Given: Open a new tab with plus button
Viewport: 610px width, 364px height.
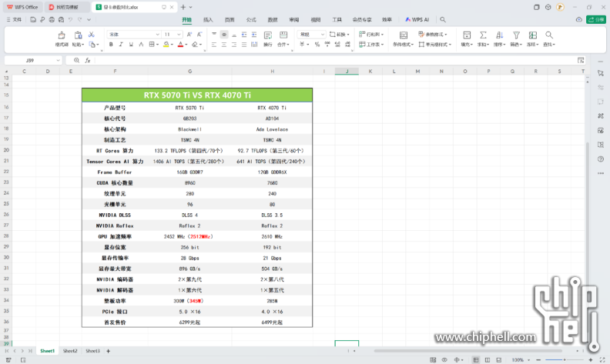Looking at the screenshot, I should pyautogui.click(x=183, y=7).
